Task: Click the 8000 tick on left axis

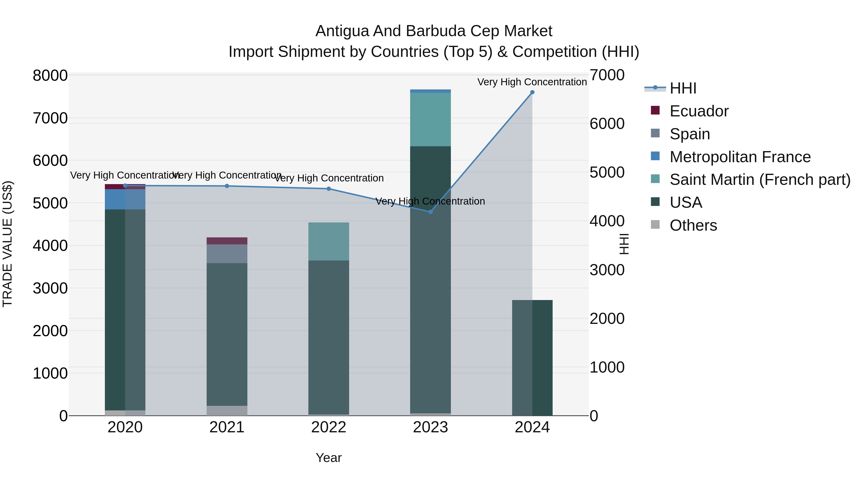Action: 50,75
